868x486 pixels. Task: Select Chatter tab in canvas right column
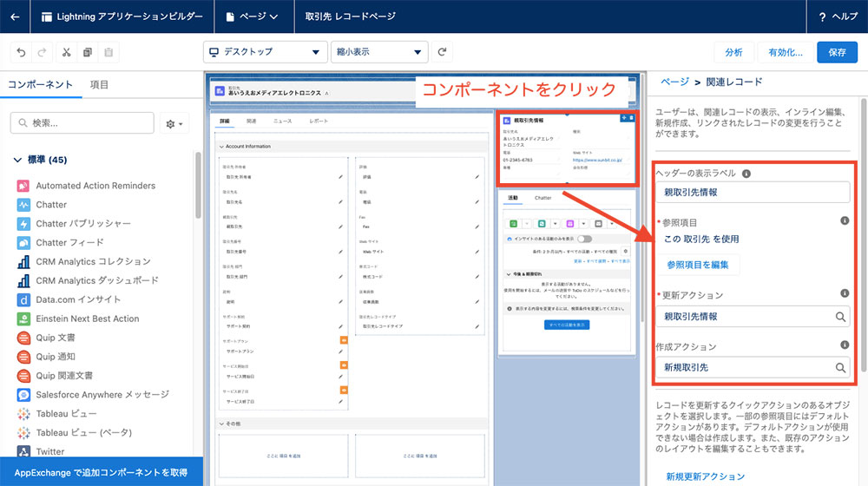point(543,198)
